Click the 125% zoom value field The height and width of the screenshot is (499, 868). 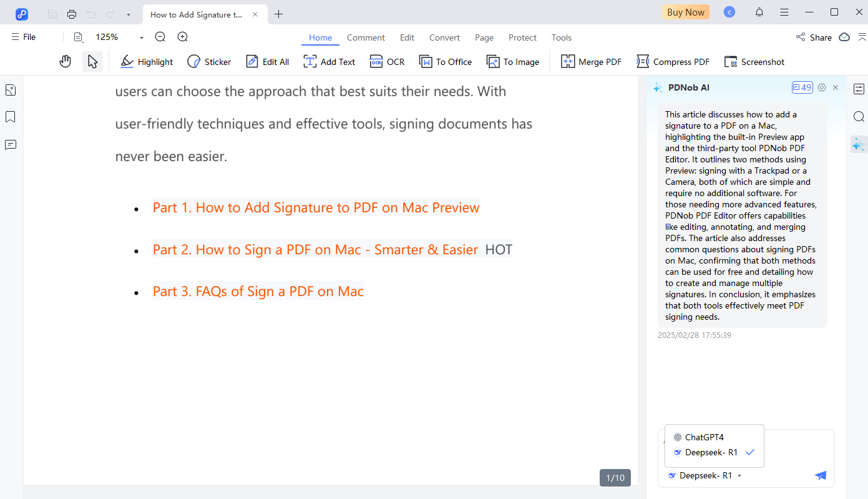pos(107,37)
